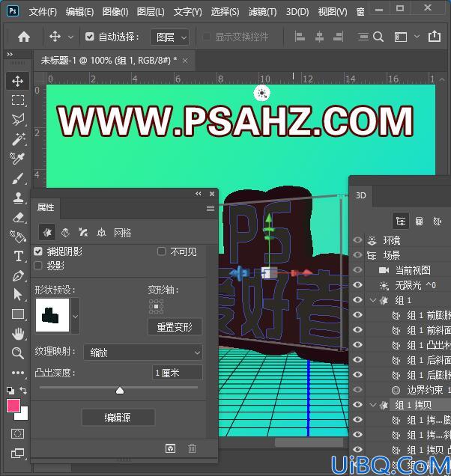
Task: Collapse the Properties panel double-arrow
Action: [199, 193]
